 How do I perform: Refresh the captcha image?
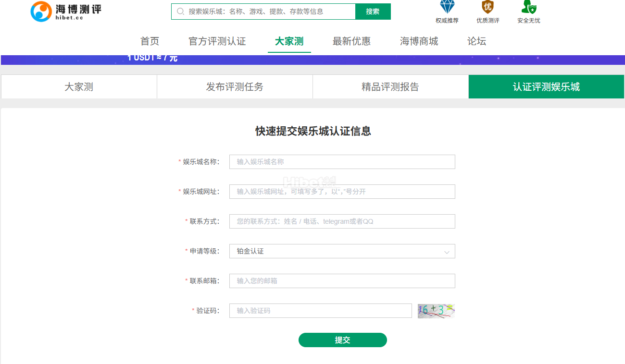436,311
